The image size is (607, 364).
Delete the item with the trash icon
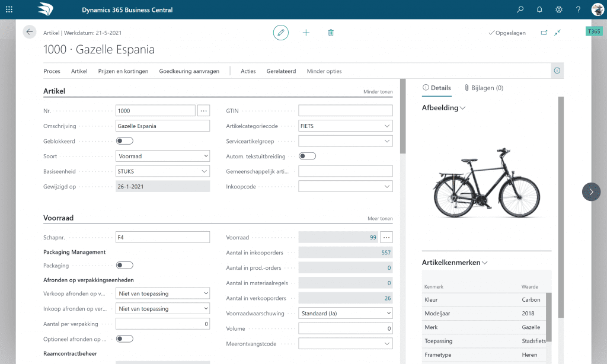click(x=331, y=33)
